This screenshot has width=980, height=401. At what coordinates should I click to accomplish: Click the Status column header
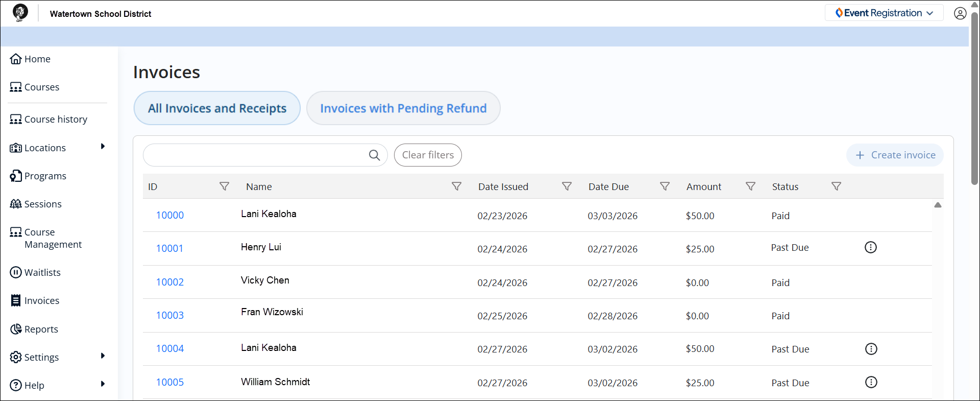tap(785, 187)
